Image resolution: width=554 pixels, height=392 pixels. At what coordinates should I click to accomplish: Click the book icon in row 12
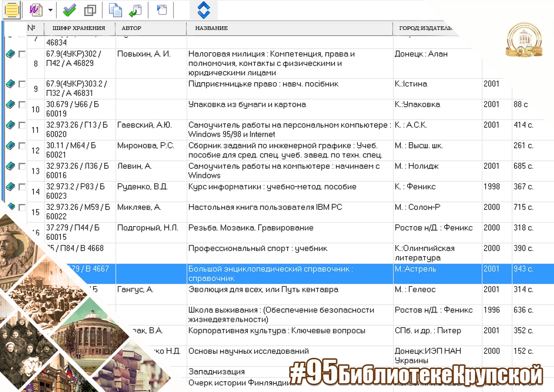(x=10, y=146)
